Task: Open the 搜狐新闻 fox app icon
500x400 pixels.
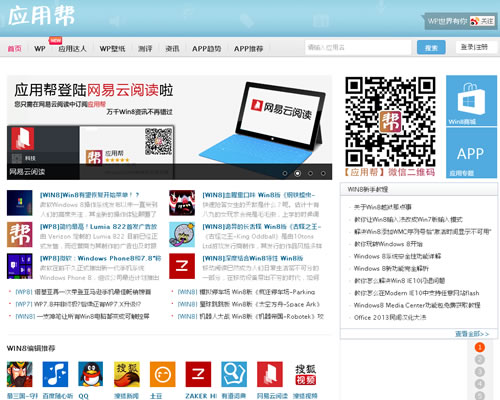Action: pos(127,374)
